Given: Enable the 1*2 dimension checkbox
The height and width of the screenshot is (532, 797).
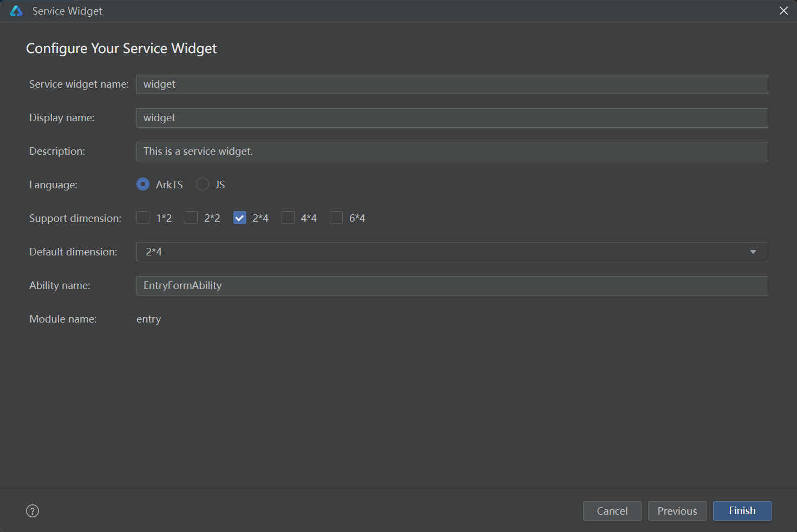Looking at the screenshot, I should (143, 218).
